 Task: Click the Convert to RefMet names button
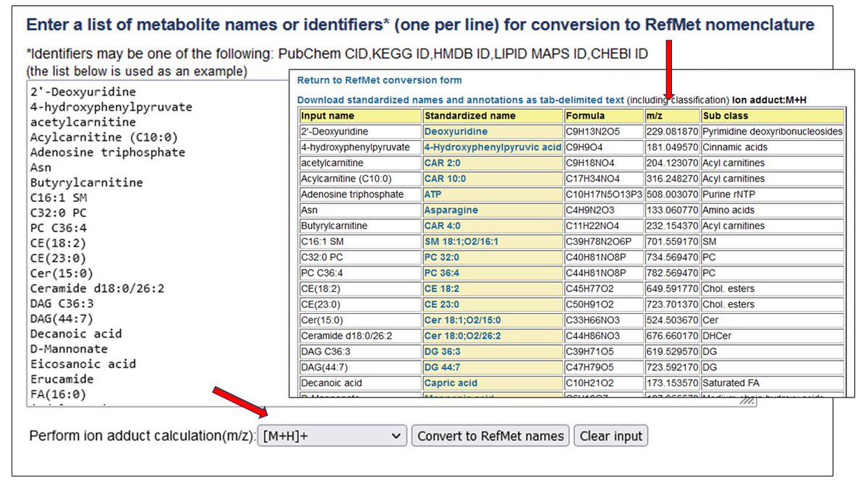click(x=490, y=435)
